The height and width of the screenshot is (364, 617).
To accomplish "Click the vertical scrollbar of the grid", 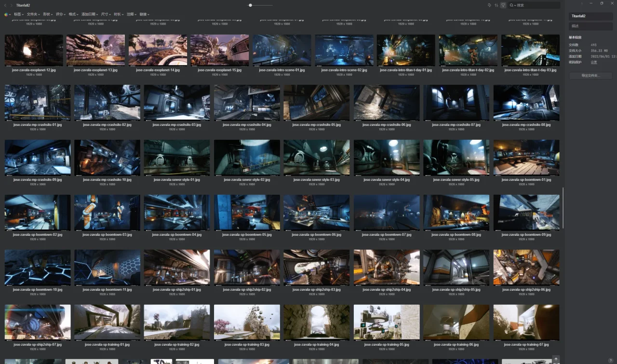I will [563, 208].
